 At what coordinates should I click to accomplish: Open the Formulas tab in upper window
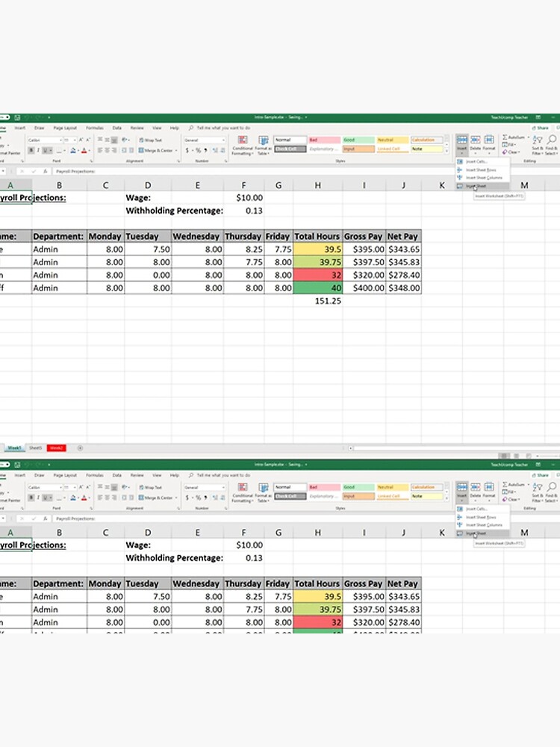tap(94, 128)
